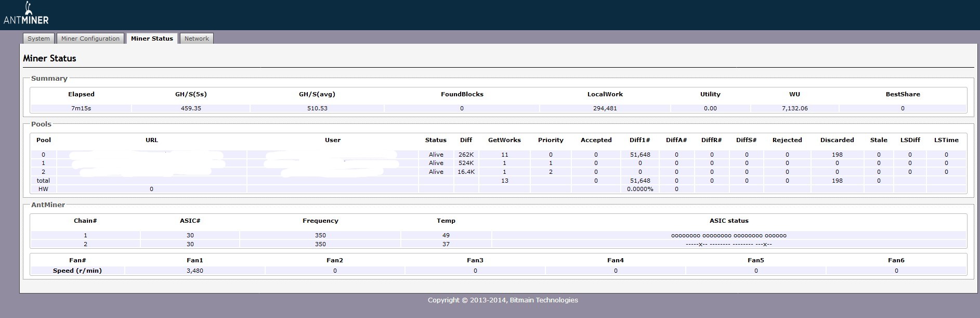The image size is (980, 318).
Task: Click the LocalWork value 294,481
Action: (x=605, y=108)
